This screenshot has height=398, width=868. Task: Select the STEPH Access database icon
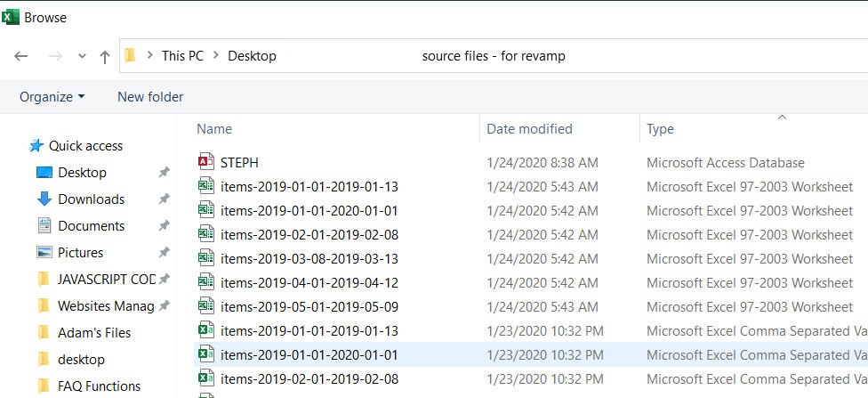206,162
